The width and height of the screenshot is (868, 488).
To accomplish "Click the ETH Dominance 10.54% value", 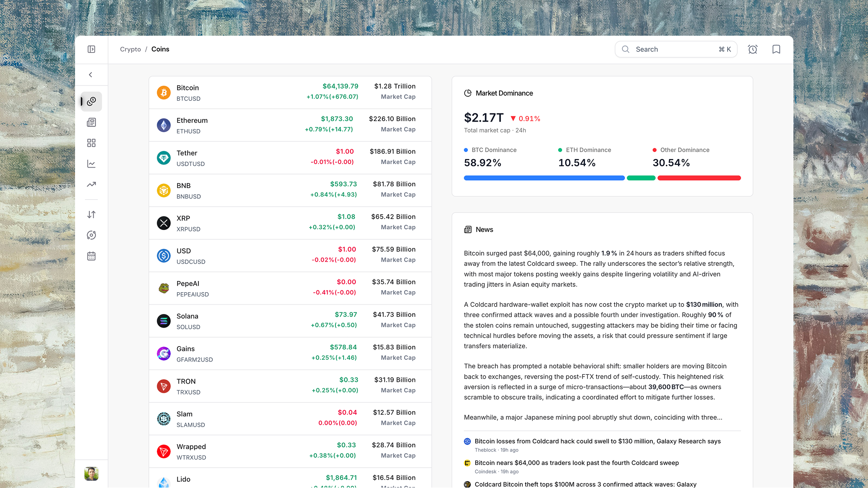I will [x=577, y=163].
